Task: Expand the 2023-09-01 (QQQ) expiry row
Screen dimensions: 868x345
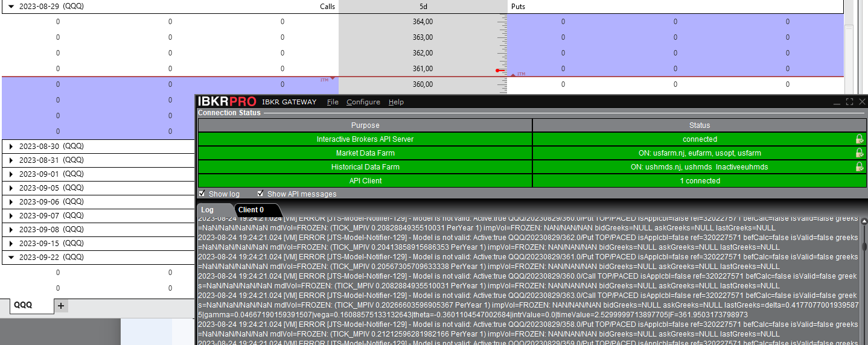Action: click(11, 174)
